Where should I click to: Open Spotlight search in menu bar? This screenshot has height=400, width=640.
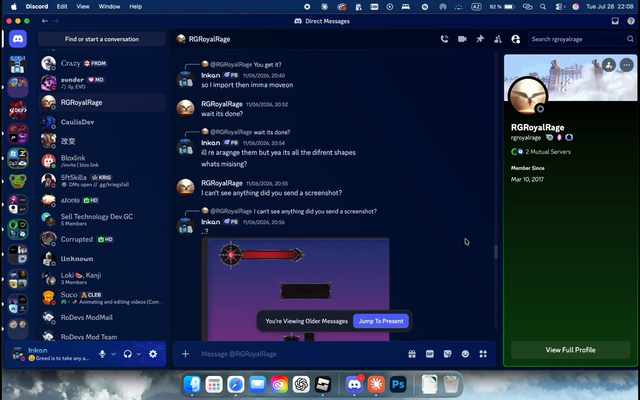point(543,7)
